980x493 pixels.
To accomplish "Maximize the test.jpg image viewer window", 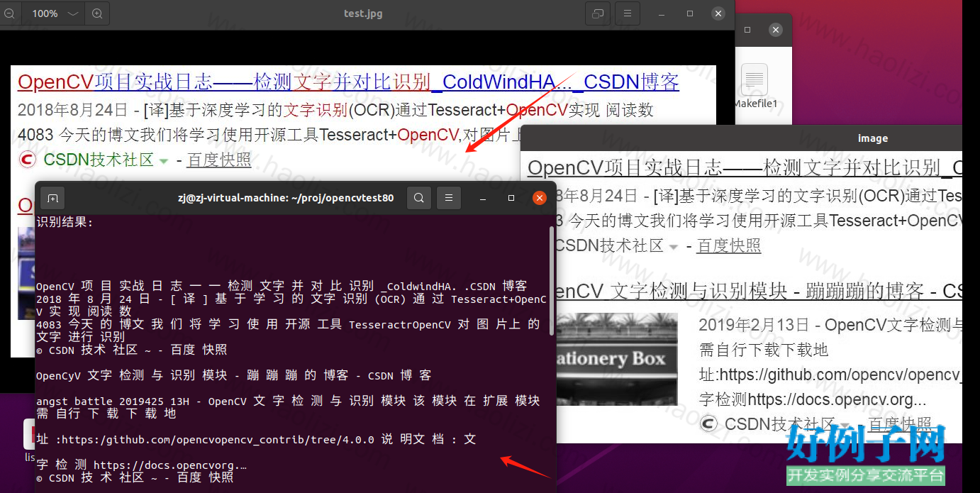I will (690, 13).
